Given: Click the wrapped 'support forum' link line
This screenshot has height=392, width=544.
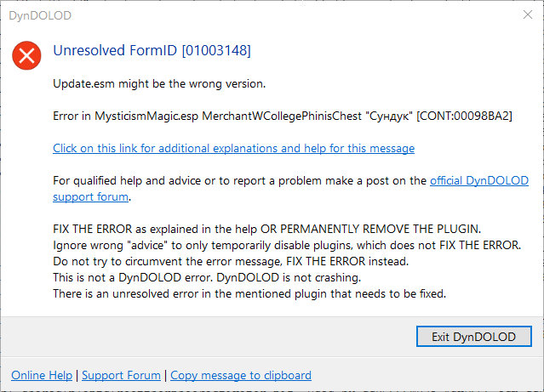Looking at the screenshot, I should 90,197.
